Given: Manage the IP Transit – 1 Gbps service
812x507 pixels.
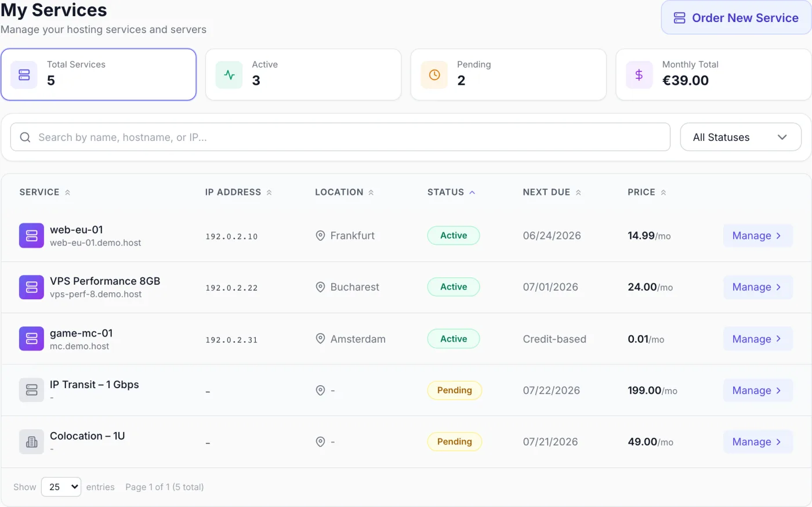Looking at the screenshot, I should pyautogui.click(x=757, y=390).
